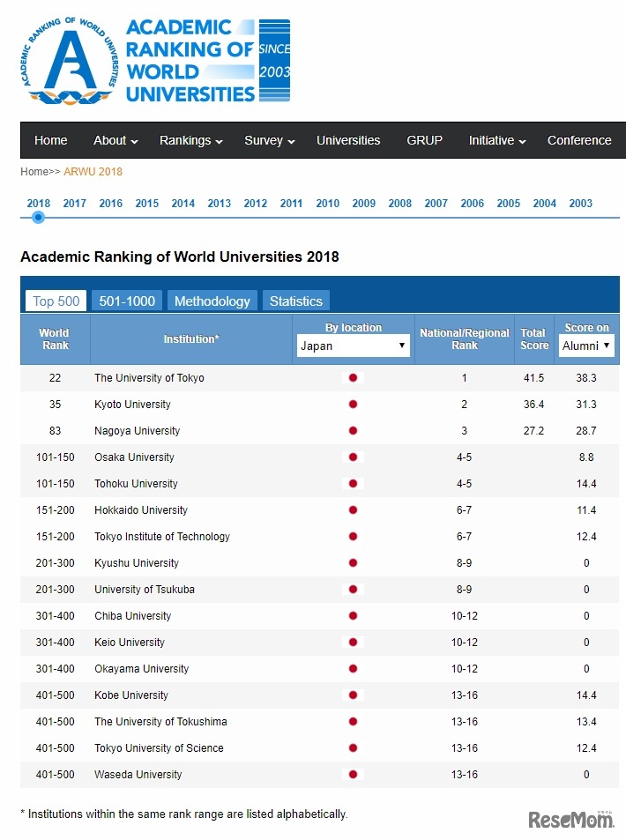Switch to the Methodology tab
This screenshot has width=626, height=840.
click(x=212, y=301)
